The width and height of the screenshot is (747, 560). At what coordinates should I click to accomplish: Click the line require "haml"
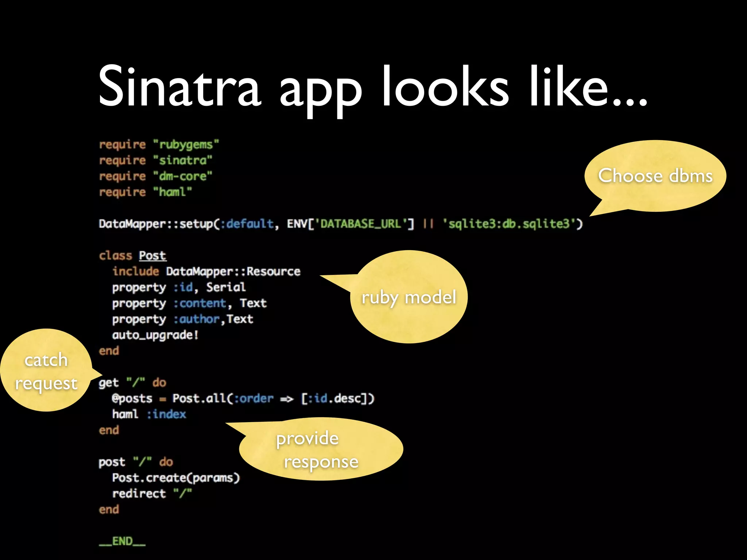146,192
